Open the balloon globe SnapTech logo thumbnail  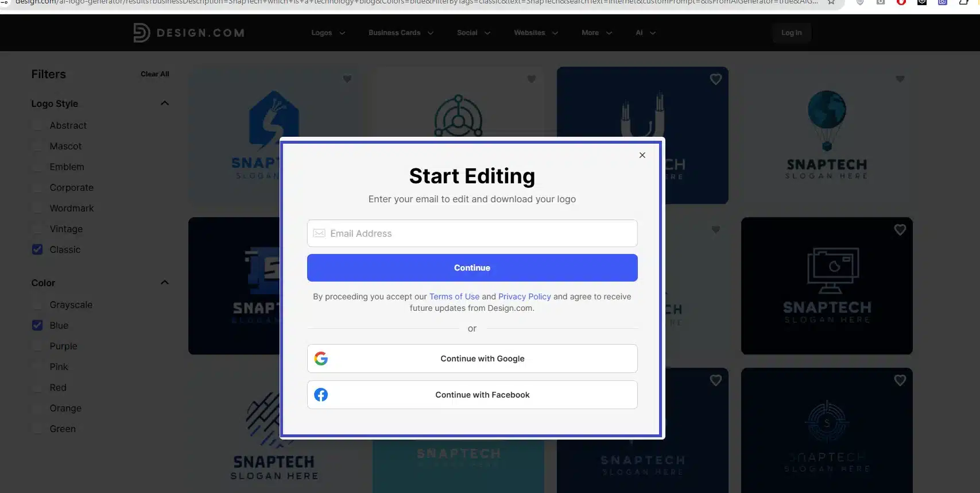pos(827,135)
